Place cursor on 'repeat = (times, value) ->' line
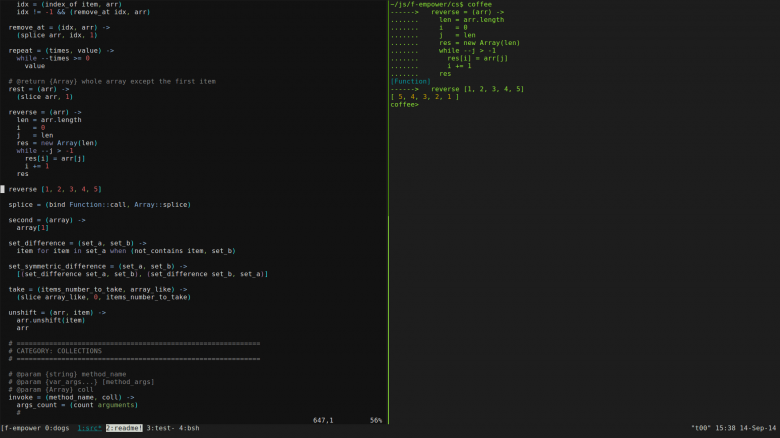The height and width of the screenshot is (438, 780). tap(61, 50)
